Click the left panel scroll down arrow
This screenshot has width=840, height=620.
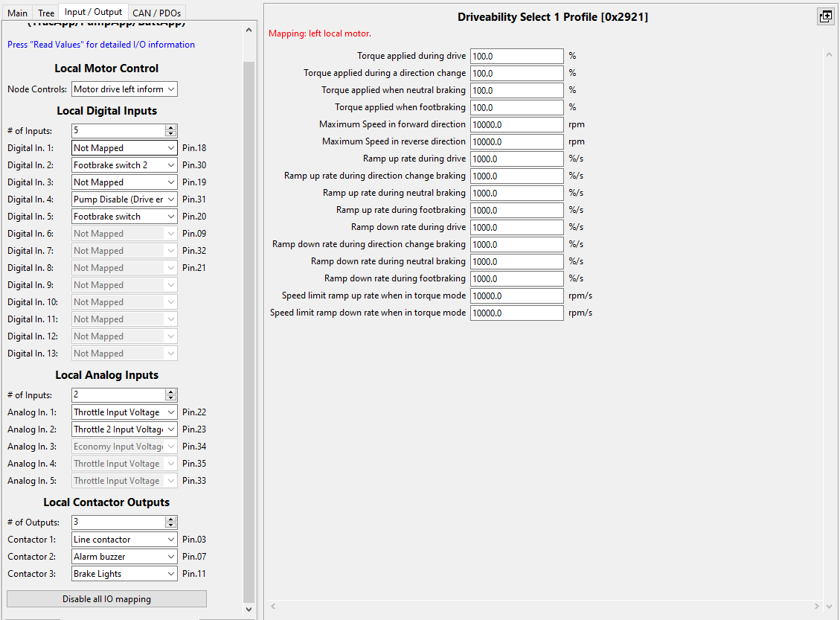tap(249, 610)
